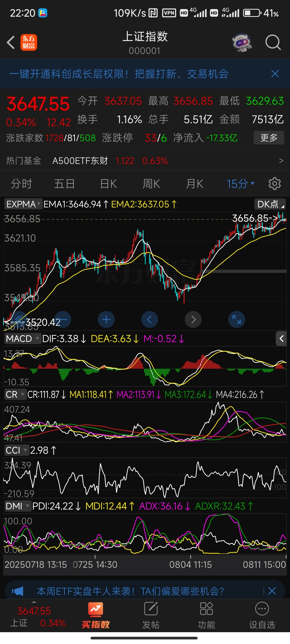The image size is (290, 644).
Task: Jump to earliest with double-left arrow
Action: click(19, 319)
